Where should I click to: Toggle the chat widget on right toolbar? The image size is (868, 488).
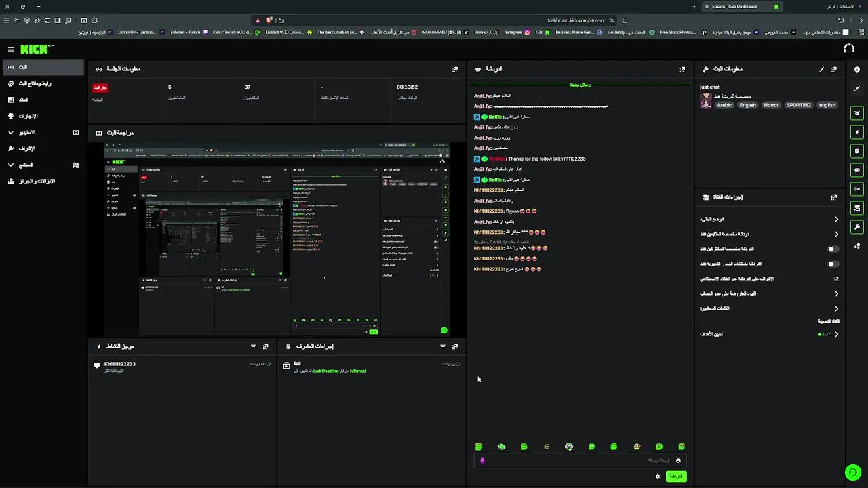(857, 170)
